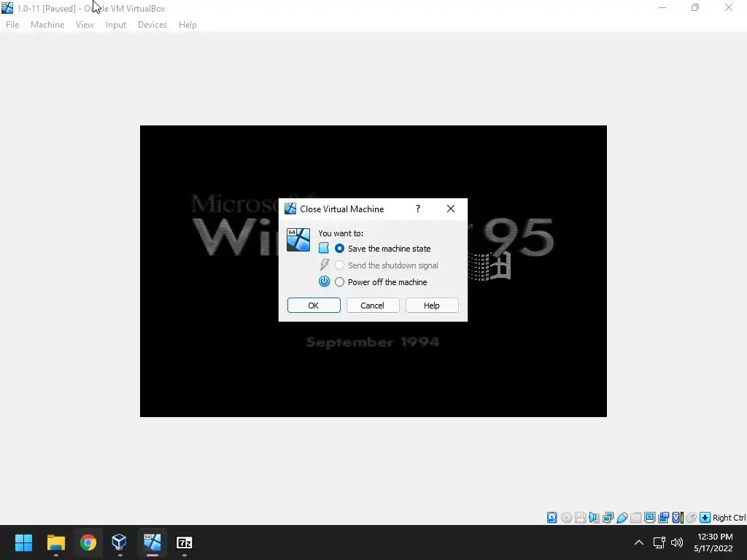Click the mouse integration status icon
The image size is (747, 560).
(x=692, y=518)
